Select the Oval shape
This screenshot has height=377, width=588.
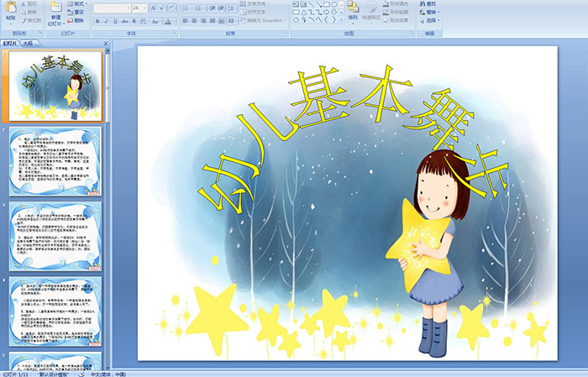click(x=333, y=4)
